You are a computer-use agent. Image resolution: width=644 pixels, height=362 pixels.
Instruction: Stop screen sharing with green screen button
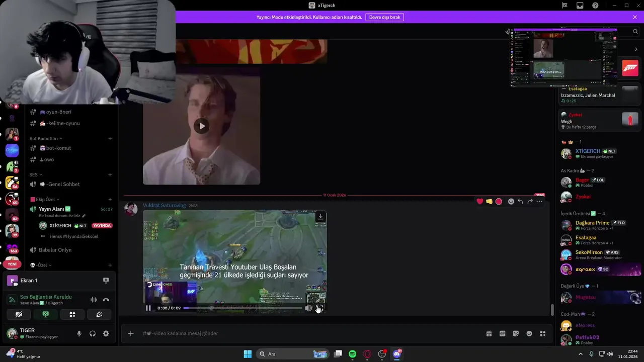pyautogui.click(x=45, y=314)
